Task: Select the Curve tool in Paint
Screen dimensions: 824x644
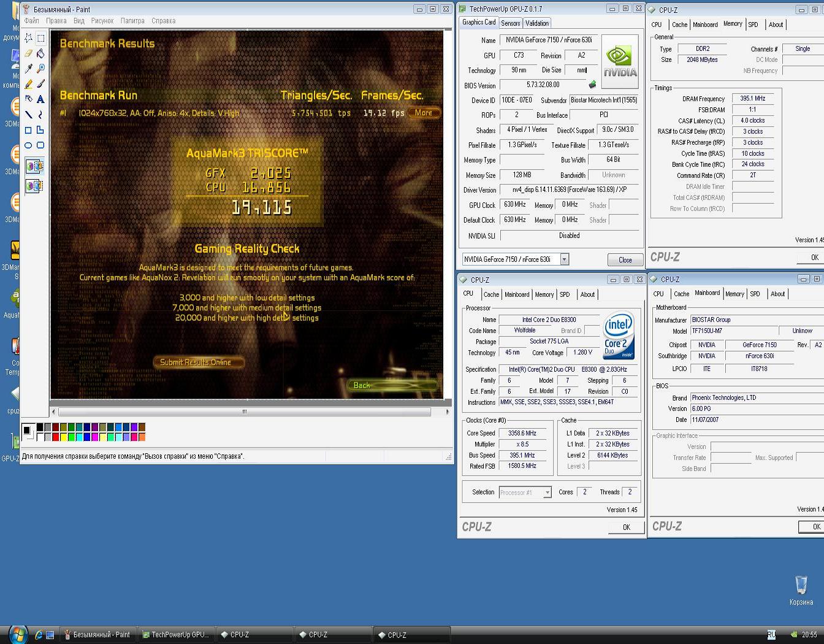Action: 40,114
